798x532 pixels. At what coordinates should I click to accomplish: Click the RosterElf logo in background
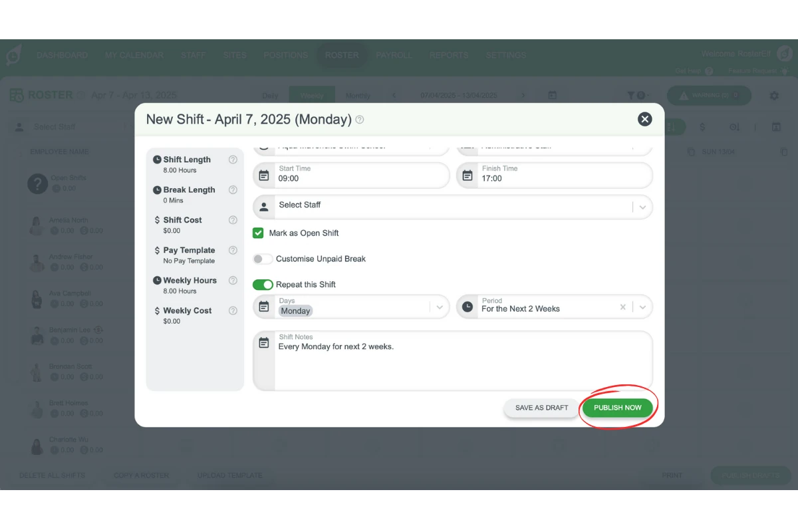click(13, 55)
